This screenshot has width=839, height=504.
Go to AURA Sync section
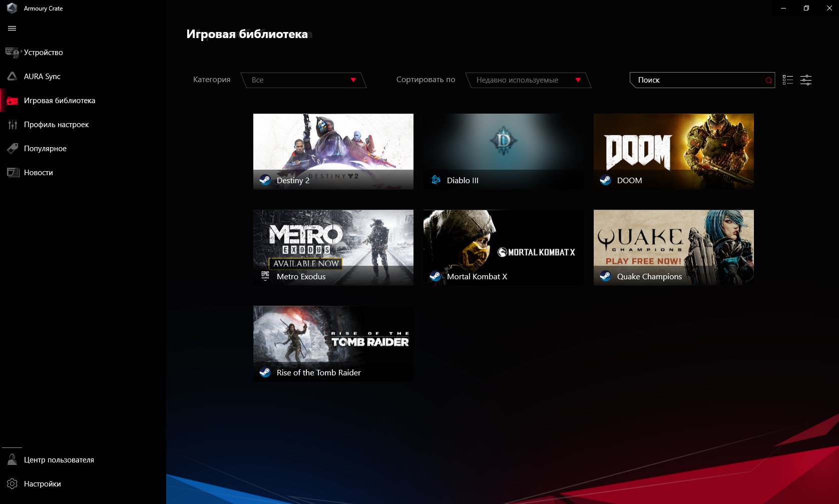pos(83,76)
